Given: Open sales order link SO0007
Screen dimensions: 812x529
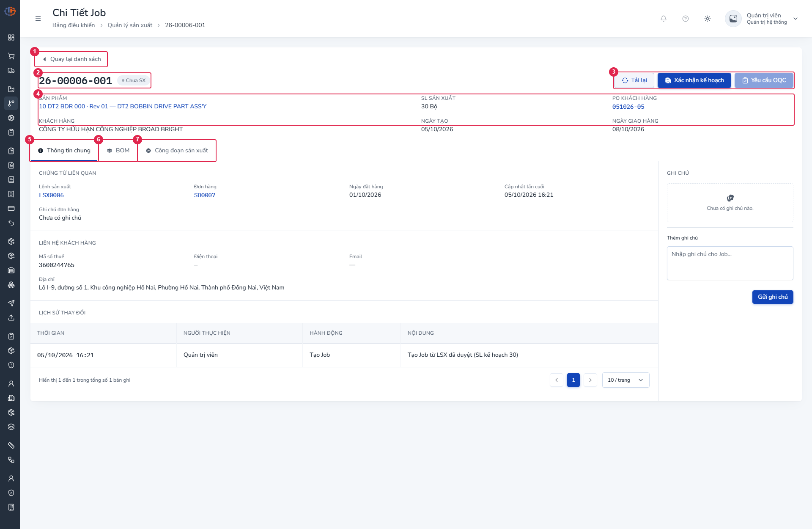Looking at the screenshot, I should 205,195.
